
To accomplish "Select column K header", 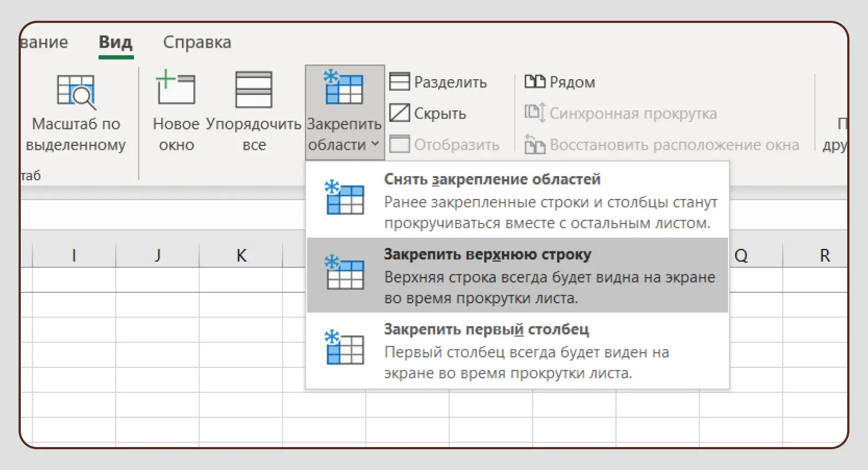I will 241,255.
